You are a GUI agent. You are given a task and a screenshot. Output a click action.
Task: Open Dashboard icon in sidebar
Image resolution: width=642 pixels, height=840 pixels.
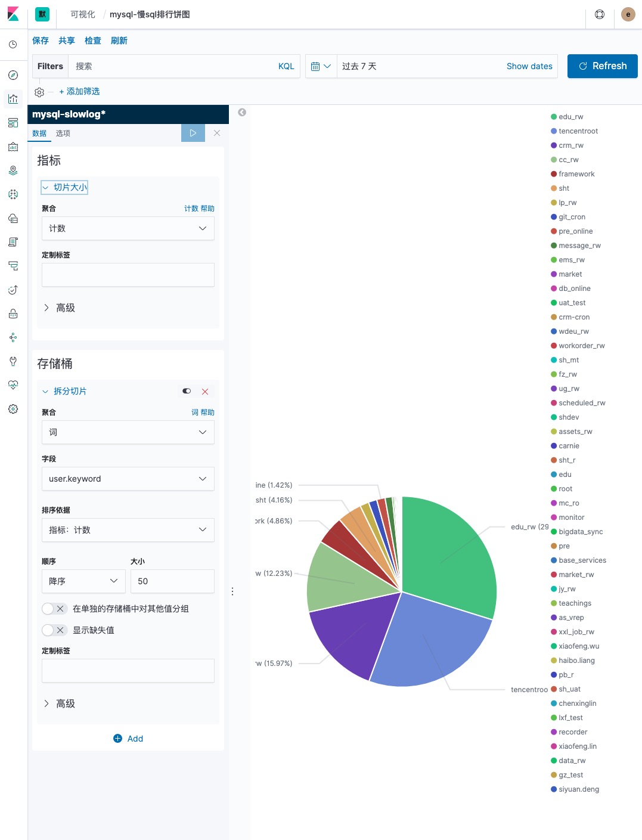click(x=13, y=123)
